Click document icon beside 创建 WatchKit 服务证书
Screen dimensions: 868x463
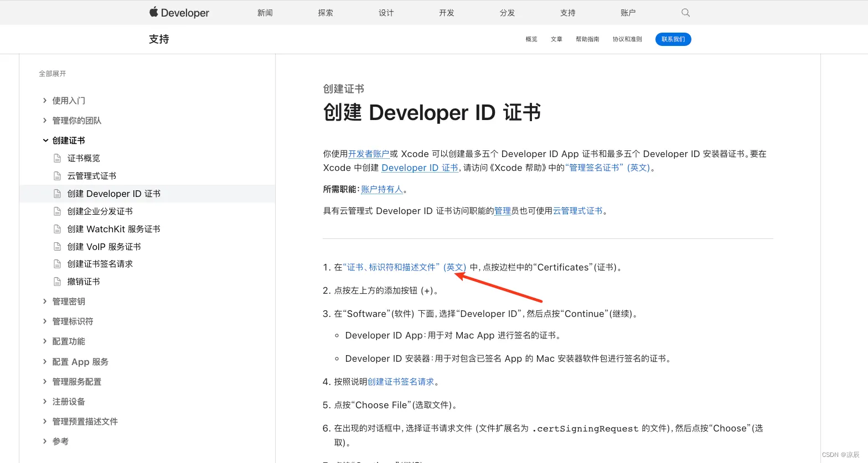[57, 229]
